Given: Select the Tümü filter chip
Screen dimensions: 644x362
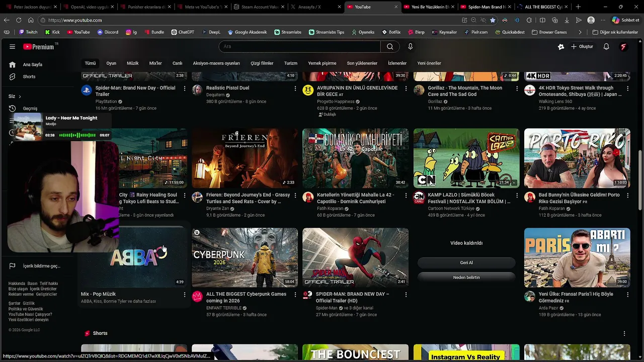Looking at the screenshot, I should pyautogui.click(x=90, y=63).
